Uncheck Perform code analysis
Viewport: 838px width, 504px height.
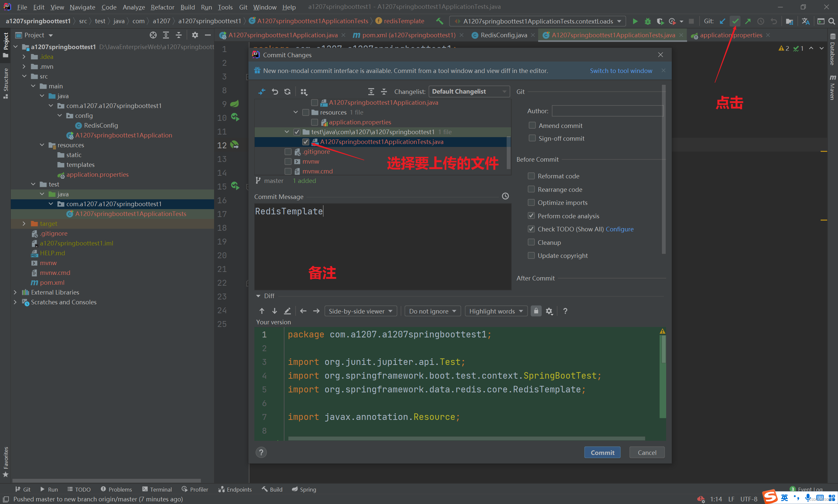531,216
